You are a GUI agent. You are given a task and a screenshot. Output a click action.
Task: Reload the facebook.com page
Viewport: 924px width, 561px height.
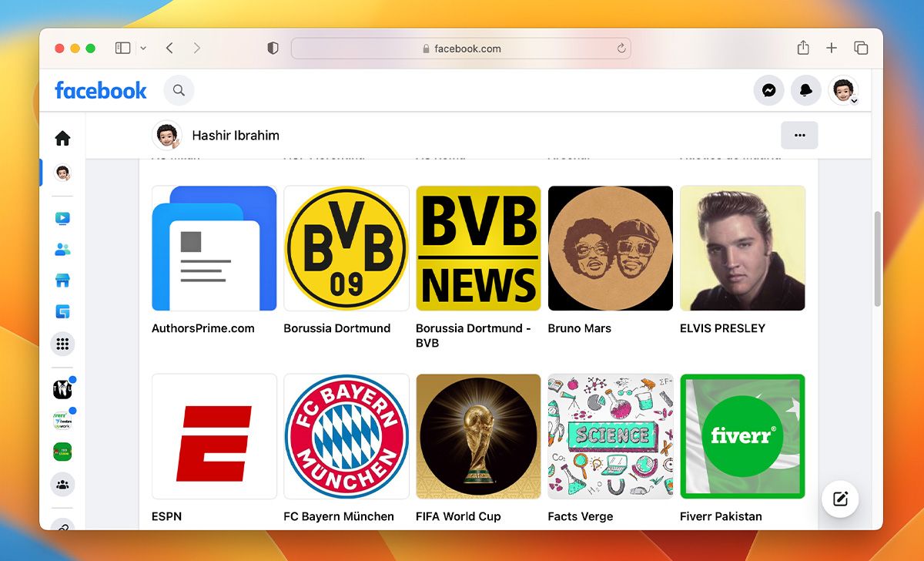[621, 49]
